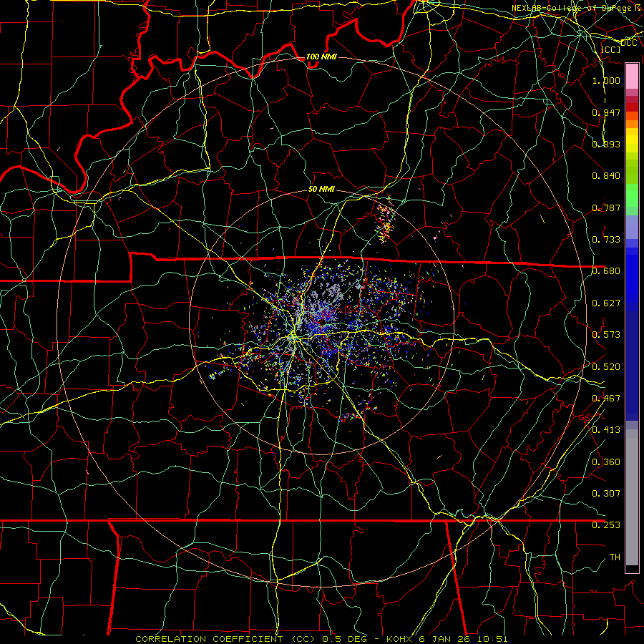Click the 0.413 legend value
The height and width of the screenshot is (644, 644).
click(606, 430)
